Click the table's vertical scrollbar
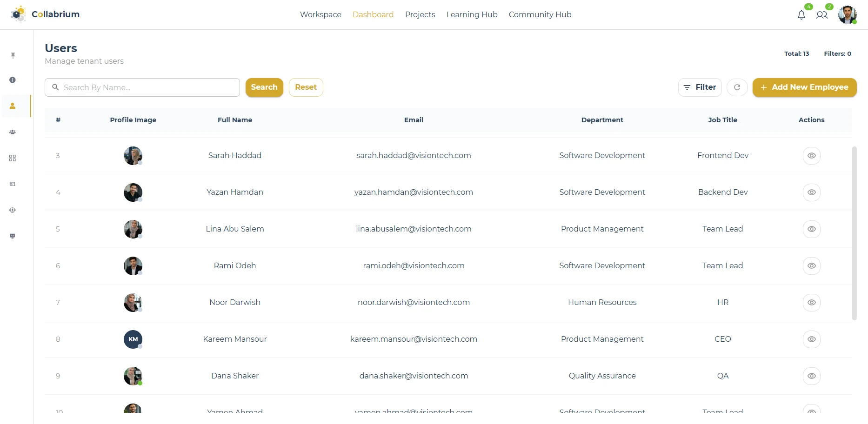Image resolution: width=868 pixels, height=424 pixels. pos(854,233)
